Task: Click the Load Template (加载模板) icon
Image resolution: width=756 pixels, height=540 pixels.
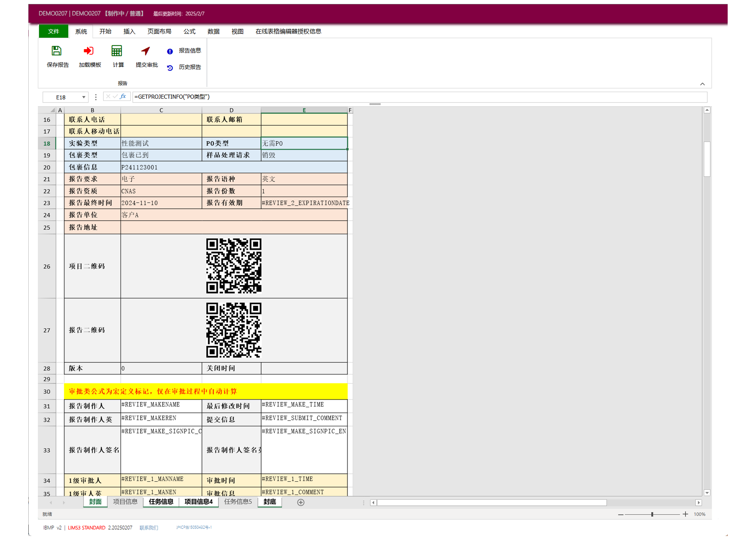Action: [x=89, y=51]
